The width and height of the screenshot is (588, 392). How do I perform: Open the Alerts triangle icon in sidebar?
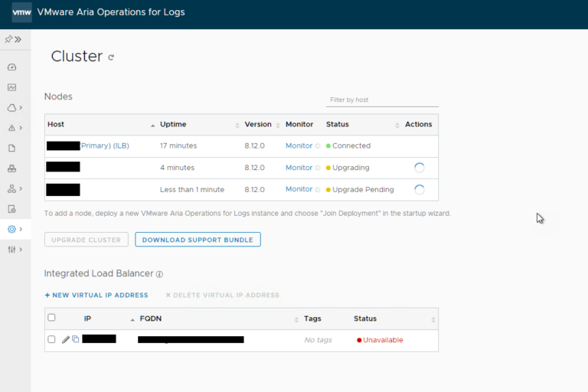[12, 128]
